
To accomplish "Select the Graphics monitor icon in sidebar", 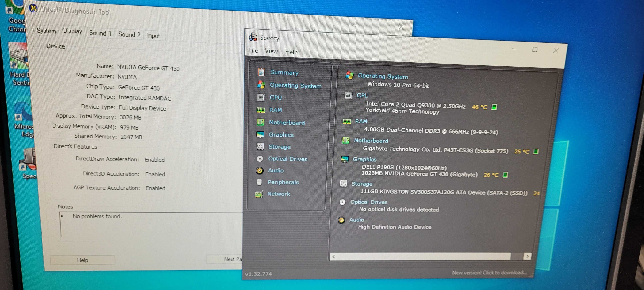I will [260, 134].
